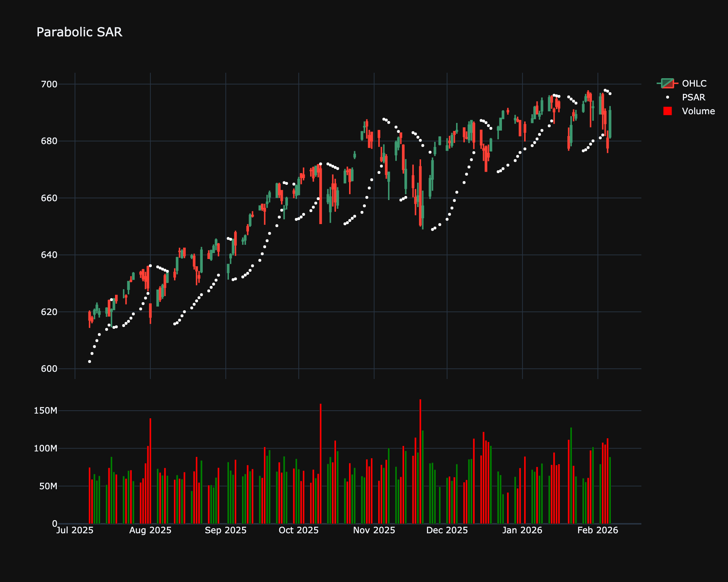Select the Jul 2025 x-axis label
The image size is (728, 582).
coord(75,531)
